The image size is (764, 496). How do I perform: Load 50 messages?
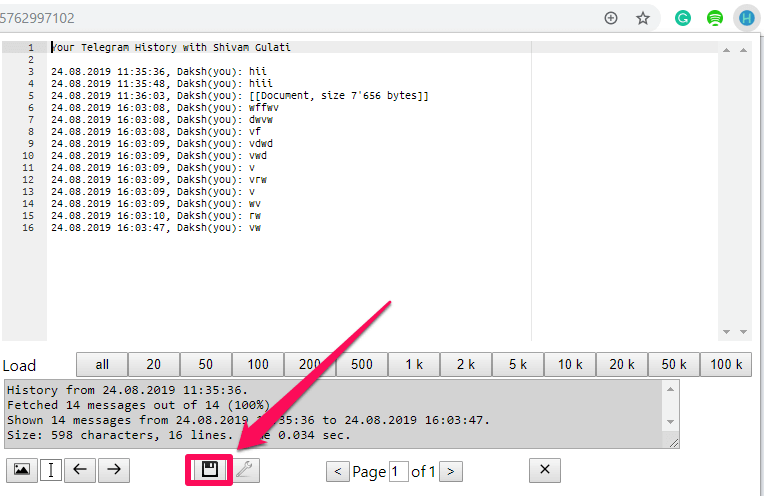tap(206, 364)
